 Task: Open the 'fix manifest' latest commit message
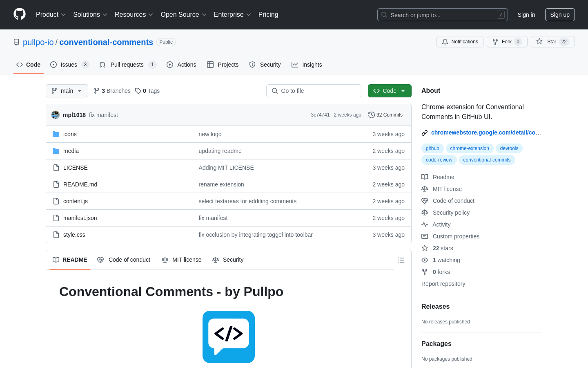pyautogui.click(x=103, y=115)
